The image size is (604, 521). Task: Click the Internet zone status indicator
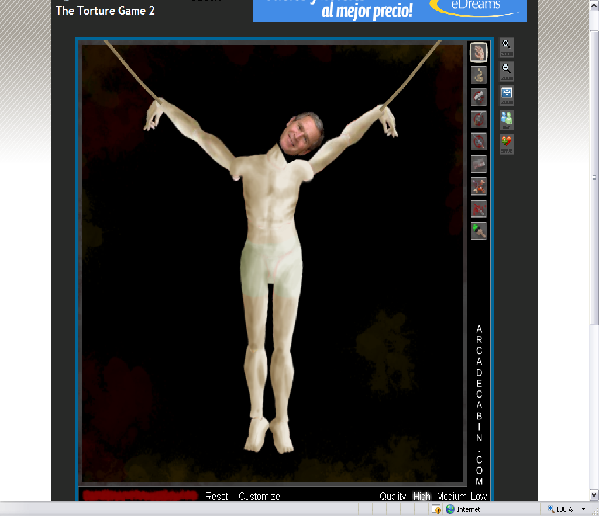[462, 509]
